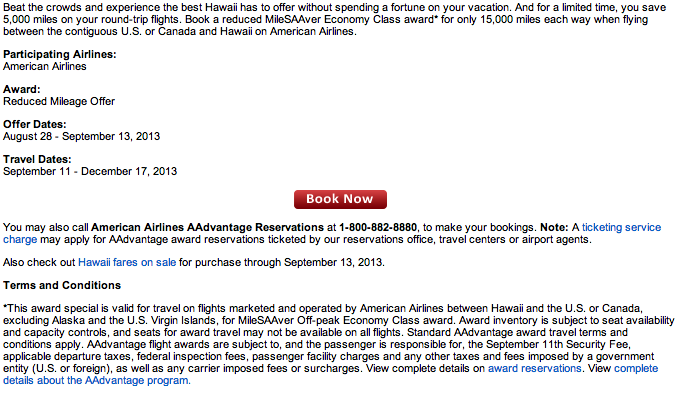700x415 pixels.
Task: Open the Hawaii fares on sale link
Action: click(127, 262)
